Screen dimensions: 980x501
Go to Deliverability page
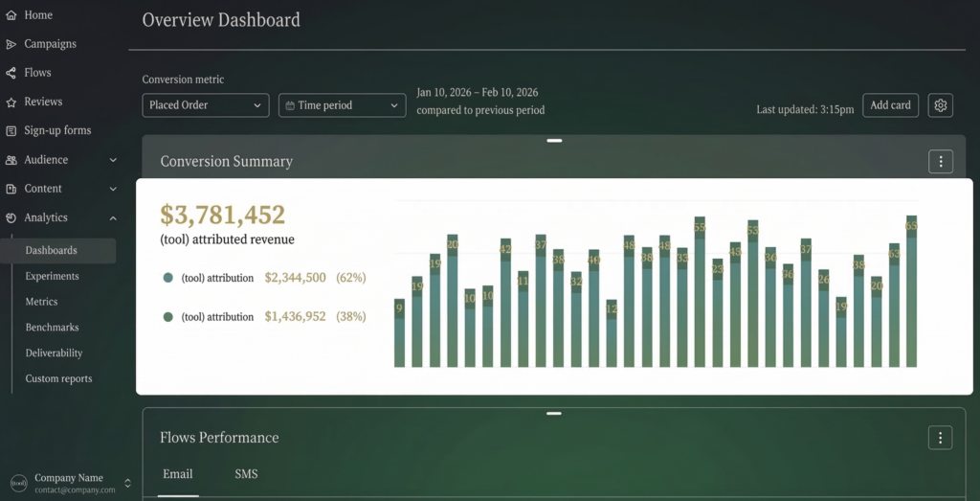(54, 353)
